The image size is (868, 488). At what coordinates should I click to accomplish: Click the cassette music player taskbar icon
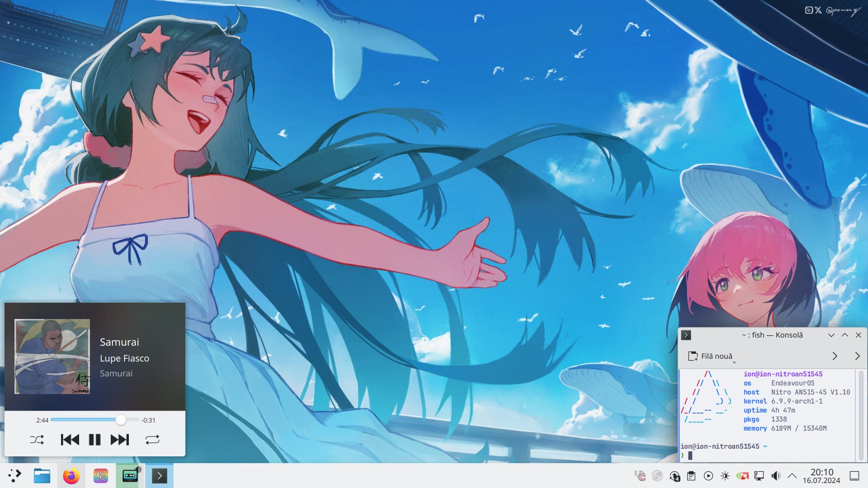pos(130,476)
